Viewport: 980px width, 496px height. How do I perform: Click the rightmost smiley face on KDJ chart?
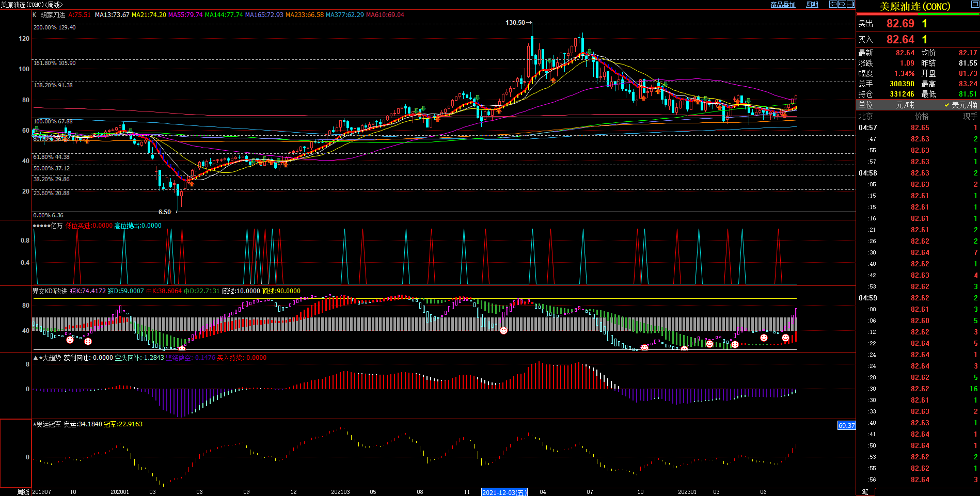click(x=785, y=338)
